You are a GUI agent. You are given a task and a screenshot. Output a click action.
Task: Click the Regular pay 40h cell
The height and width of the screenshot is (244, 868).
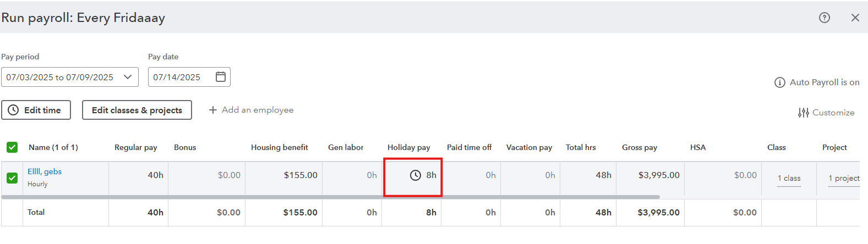pyautogui.click(x=139, y=175)
